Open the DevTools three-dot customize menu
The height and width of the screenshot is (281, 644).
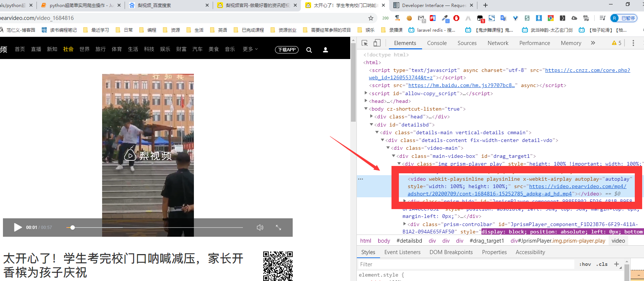click(x=633, y=43)
